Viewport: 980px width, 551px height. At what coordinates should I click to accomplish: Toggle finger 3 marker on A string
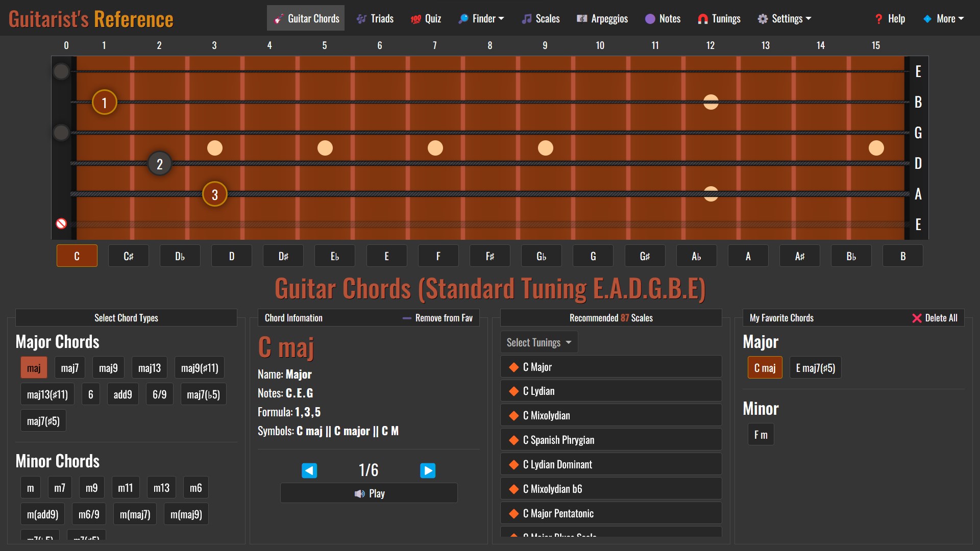click(215, 194)
